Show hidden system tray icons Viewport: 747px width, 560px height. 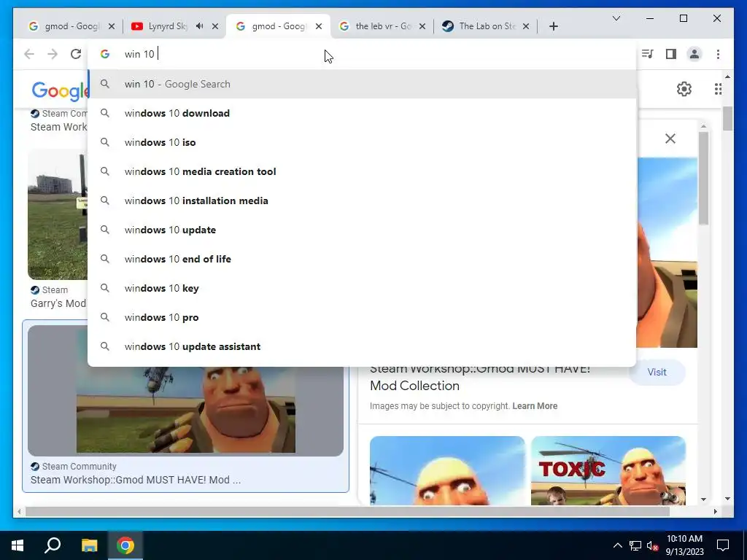pos(617,545)
